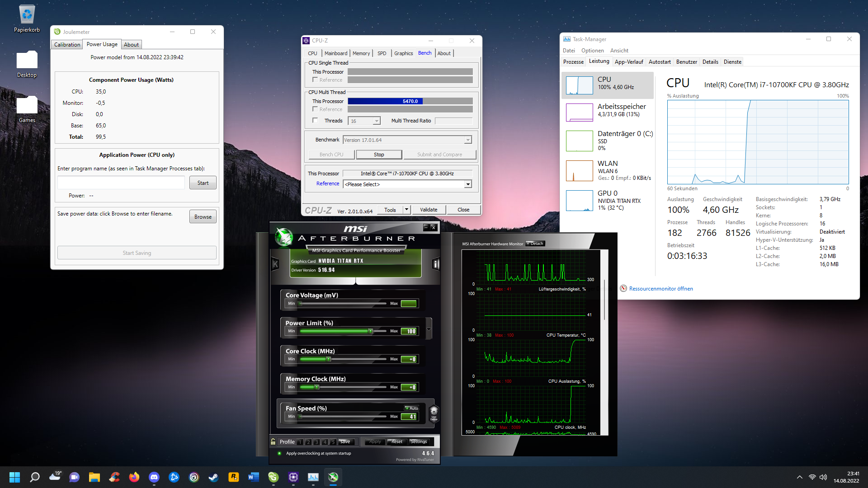
Task: Click the User Define skull icon in Hardware Monitor
Action: [434, 413]
